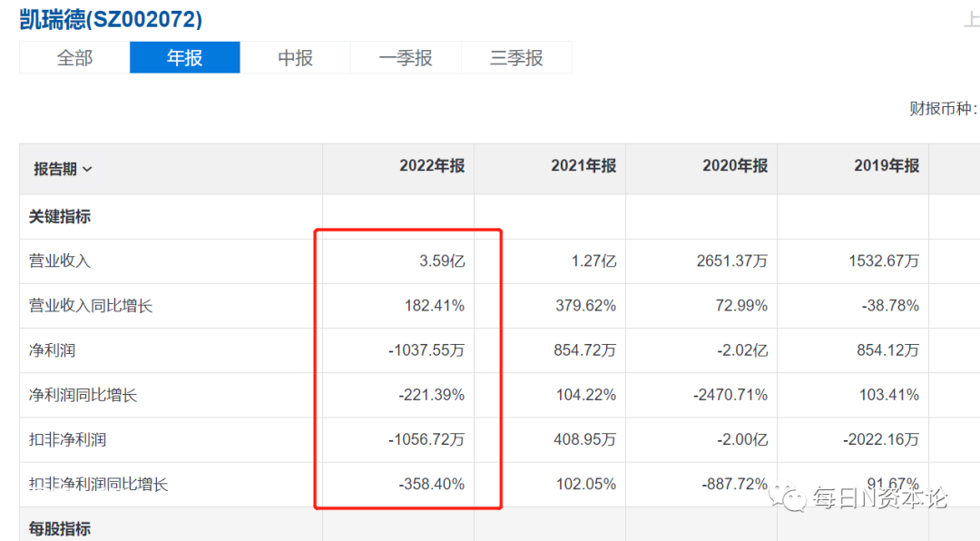Click the 2019年报 column header

point(887,166)
